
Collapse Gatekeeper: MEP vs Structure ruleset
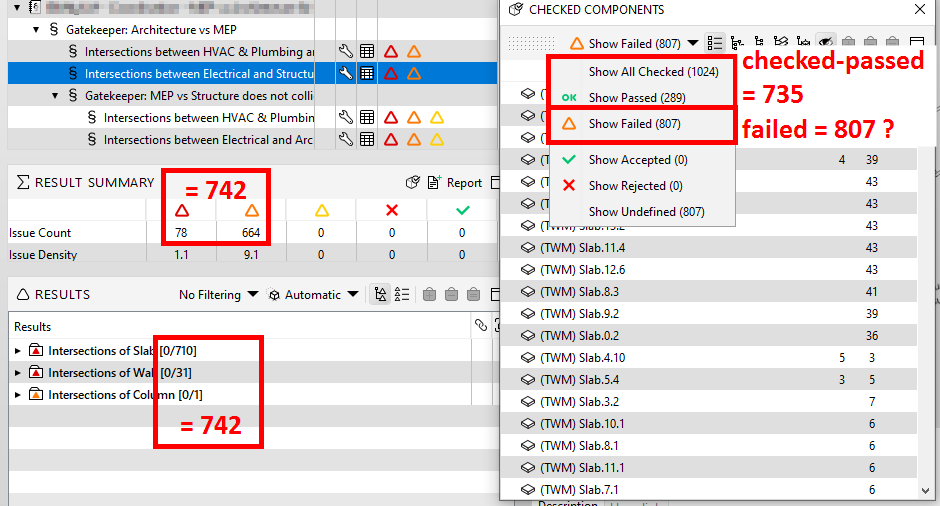[x=55, y=95]
